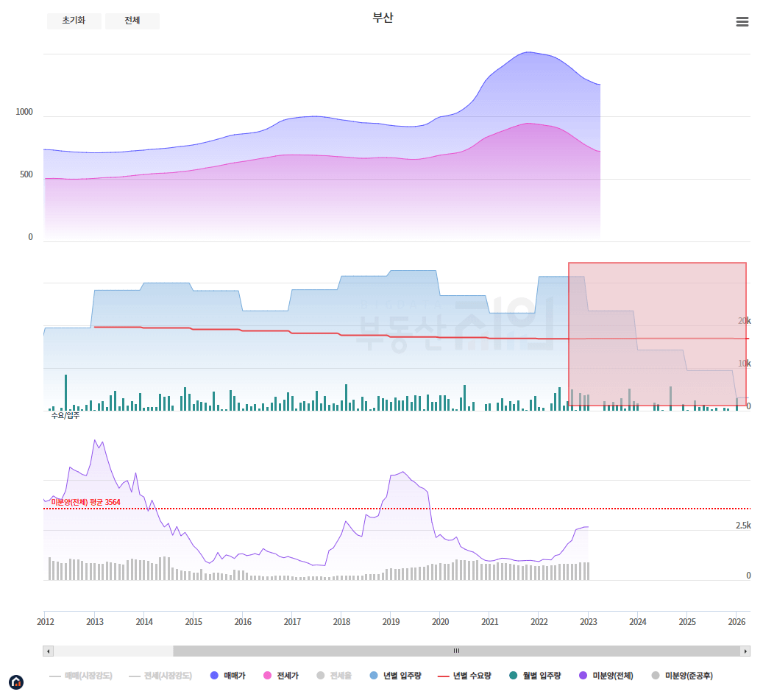Click the 2.5k right axis label
Image resolution: width=763 pixels, height=700 pixels.
[743, 526]
